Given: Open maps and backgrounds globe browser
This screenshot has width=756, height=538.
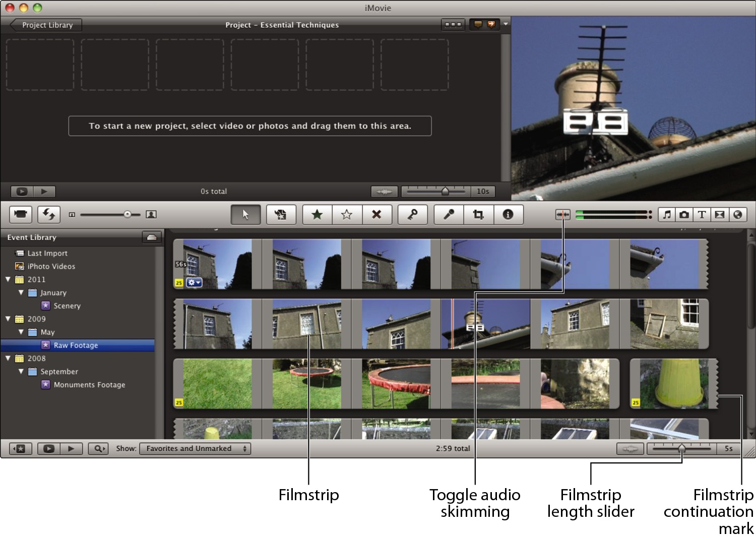Looking at the screenshot, I should click(x=738, y=215).
